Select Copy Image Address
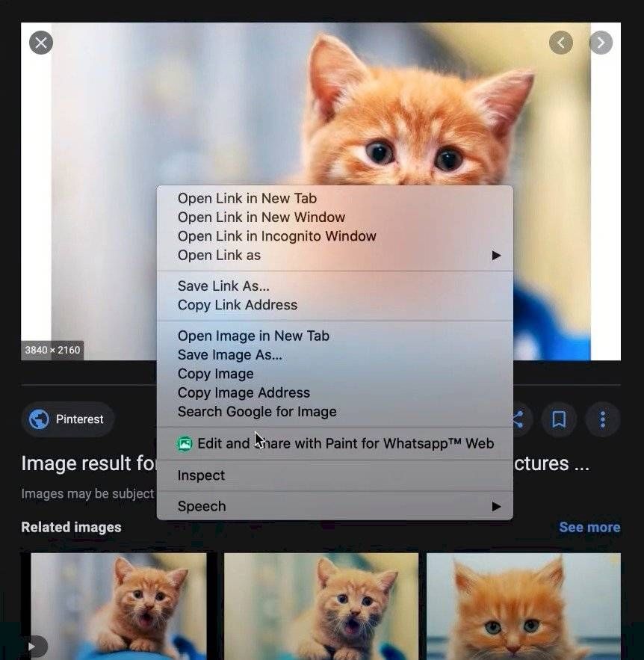This screenshot has height=660, width=644. tap(244, 393)
